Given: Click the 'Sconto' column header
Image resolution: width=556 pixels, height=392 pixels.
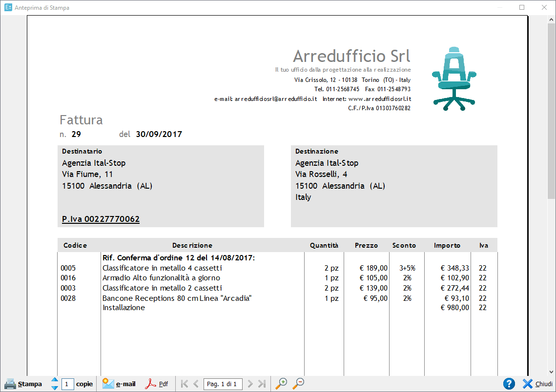Looking at the screenshot, I should (x=404, y=245).
